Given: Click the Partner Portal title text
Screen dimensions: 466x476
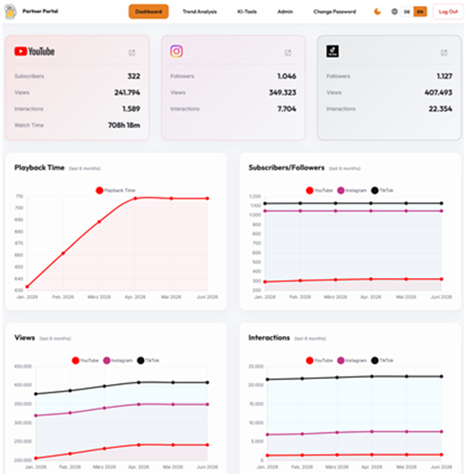Looking at the screenshot, I should coord(40,11).
